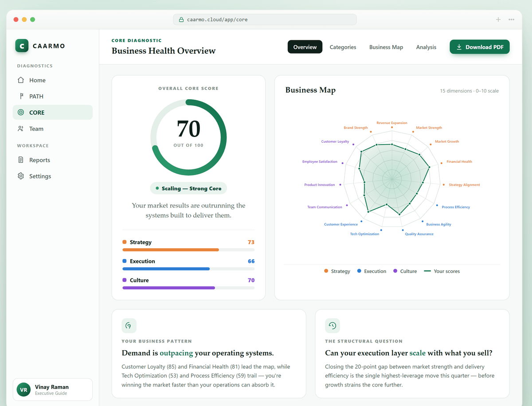Click the Business Agility chart label
The image size is (532, 406).
coord(438,224)
